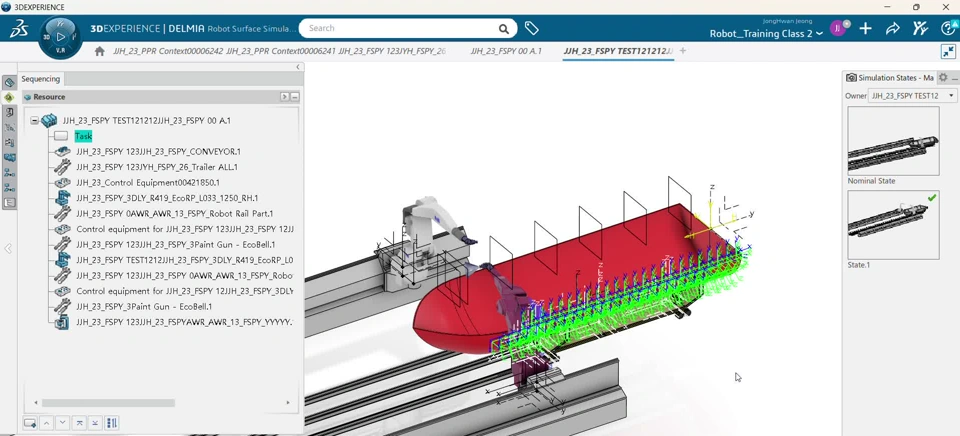Image resolution: width=960 pixels, height=436 pixels.
Task: Click the Resource header arrow button
Action: pyautogui.click(x=284, y=97)
